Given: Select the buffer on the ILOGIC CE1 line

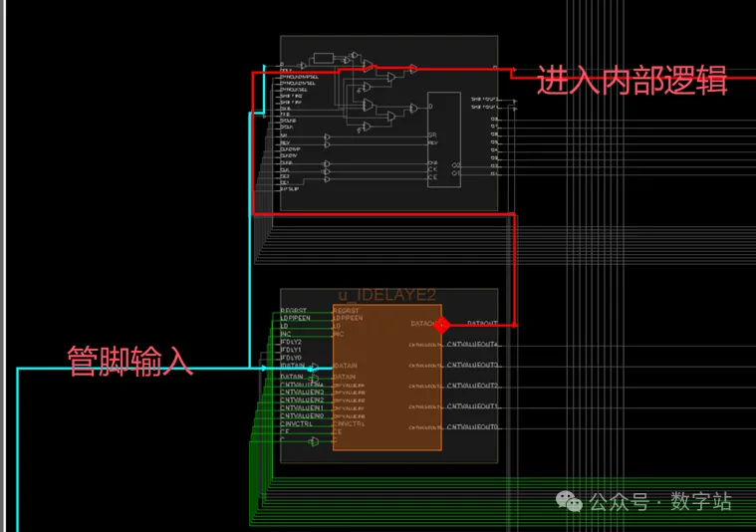Looking at the screenshot, I should 327,179.
